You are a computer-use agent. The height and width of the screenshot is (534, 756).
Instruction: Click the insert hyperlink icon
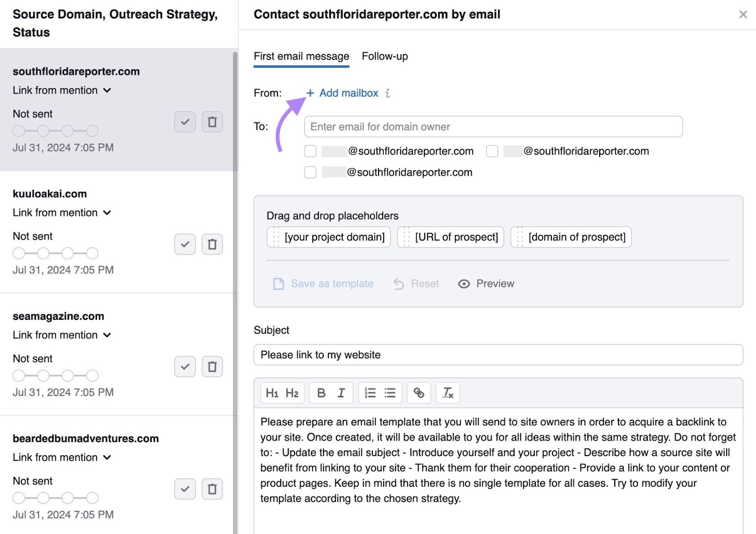point(419,393)
